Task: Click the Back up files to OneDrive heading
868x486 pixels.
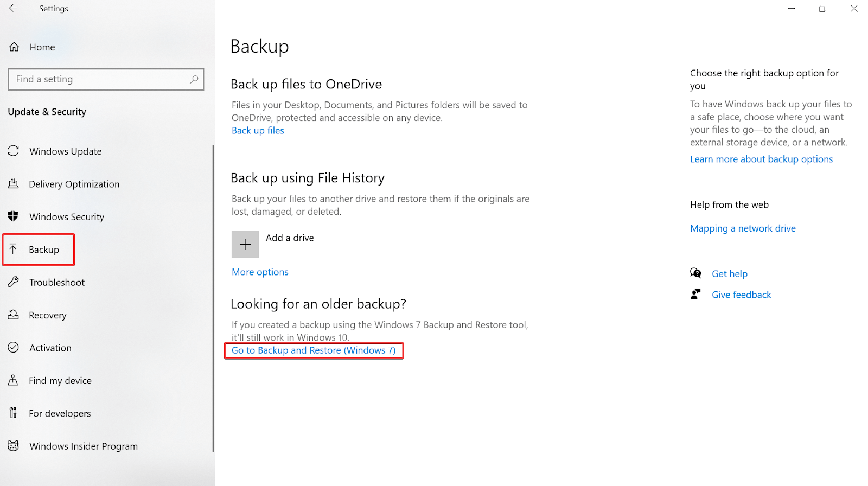Action: 306,84
